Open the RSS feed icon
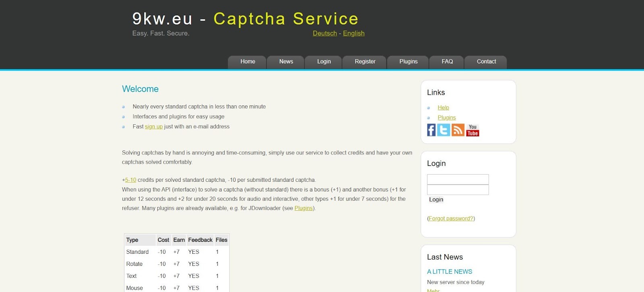This screenshot has width=644, height=292. tap(458, 130)
